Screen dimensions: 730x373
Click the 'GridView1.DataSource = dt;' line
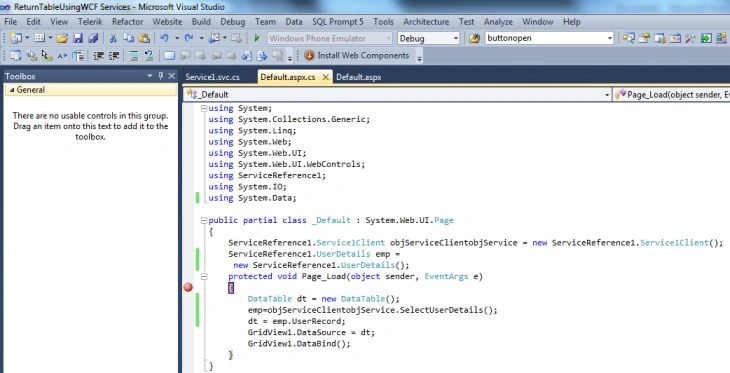311,332
